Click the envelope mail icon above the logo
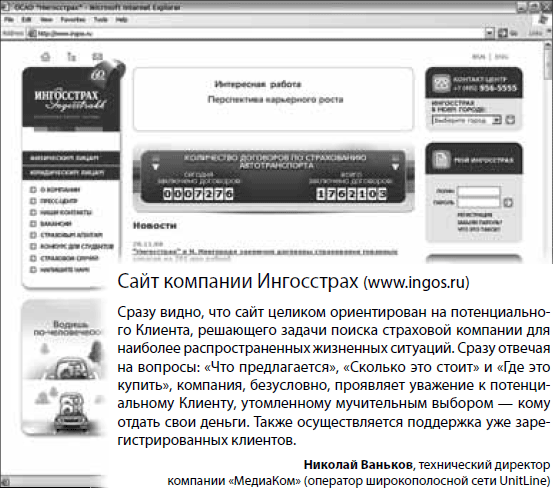The image size is (553, 488). point(97,56)
